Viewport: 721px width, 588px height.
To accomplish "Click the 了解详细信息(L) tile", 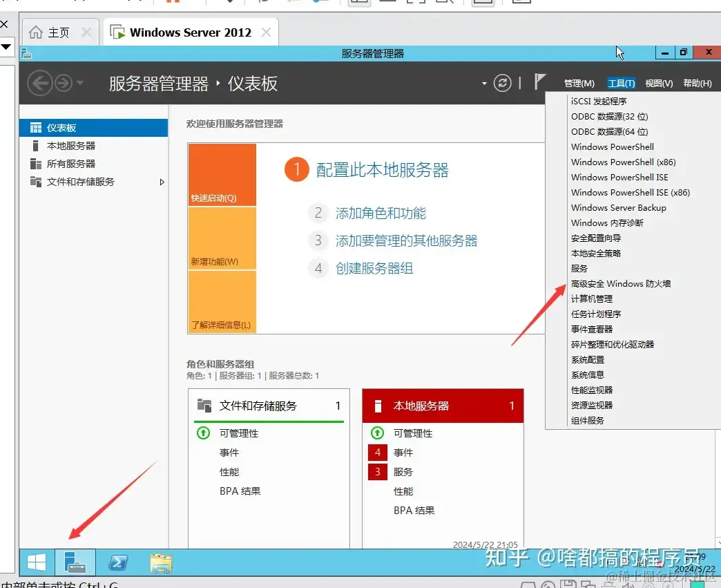I will 222,302.
